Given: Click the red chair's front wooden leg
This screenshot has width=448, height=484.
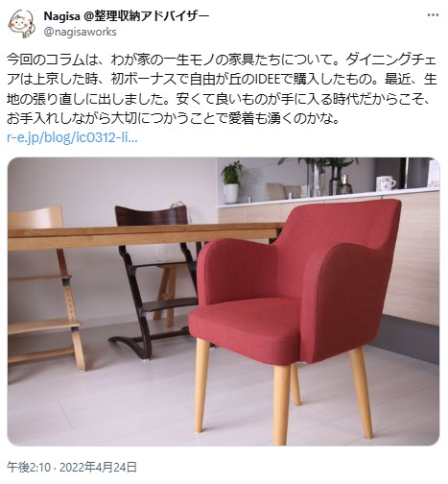Looking at the screenshot, I should point(281,405).
